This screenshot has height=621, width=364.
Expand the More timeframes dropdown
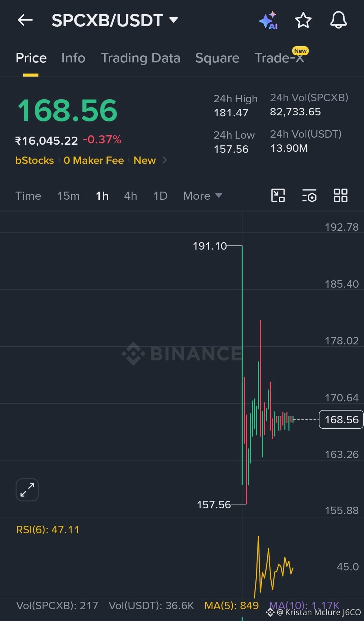[203, 196]
